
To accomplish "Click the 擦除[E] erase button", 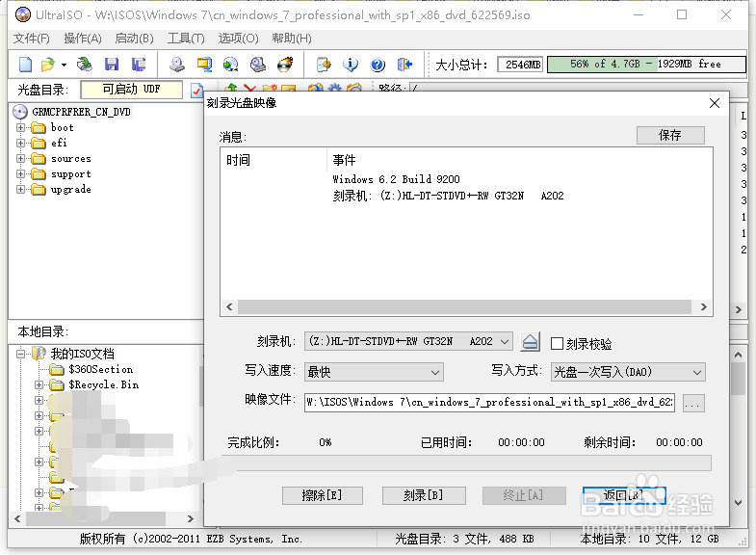I will pyautogui.click(x=322, y=495).
